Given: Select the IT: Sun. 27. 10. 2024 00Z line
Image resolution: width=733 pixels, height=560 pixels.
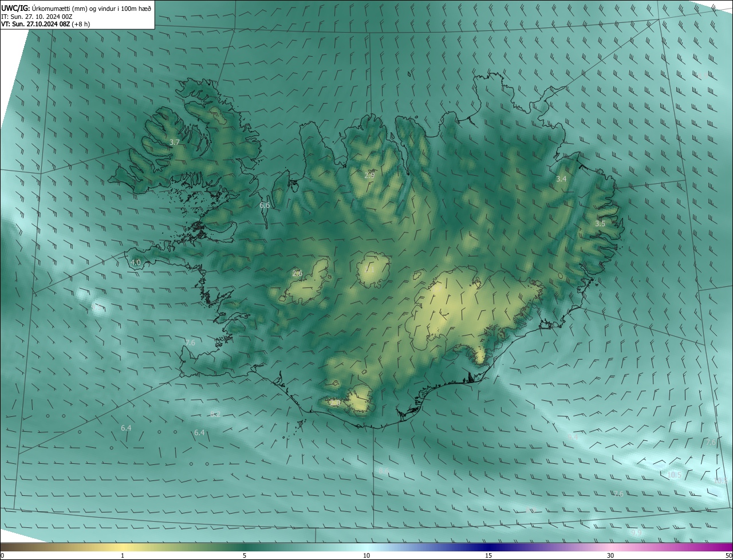Looking at the screenshot, I should (37, 17).
